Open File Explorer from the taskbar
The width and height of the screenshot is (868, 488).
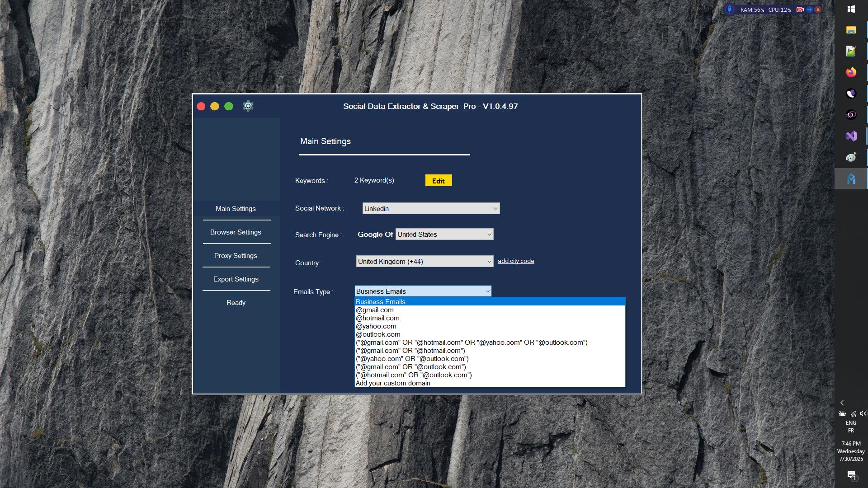tap(851, 30)
